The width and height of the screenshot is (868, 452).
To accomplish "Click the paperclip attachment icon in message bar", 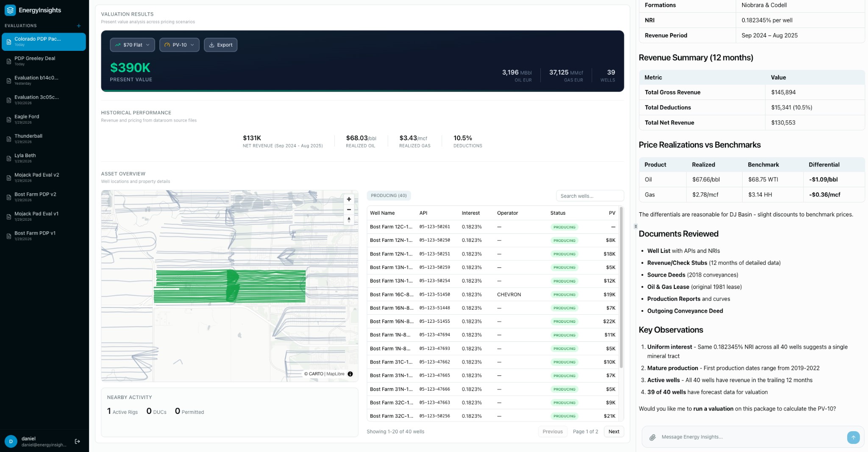I will click(653, 437).
